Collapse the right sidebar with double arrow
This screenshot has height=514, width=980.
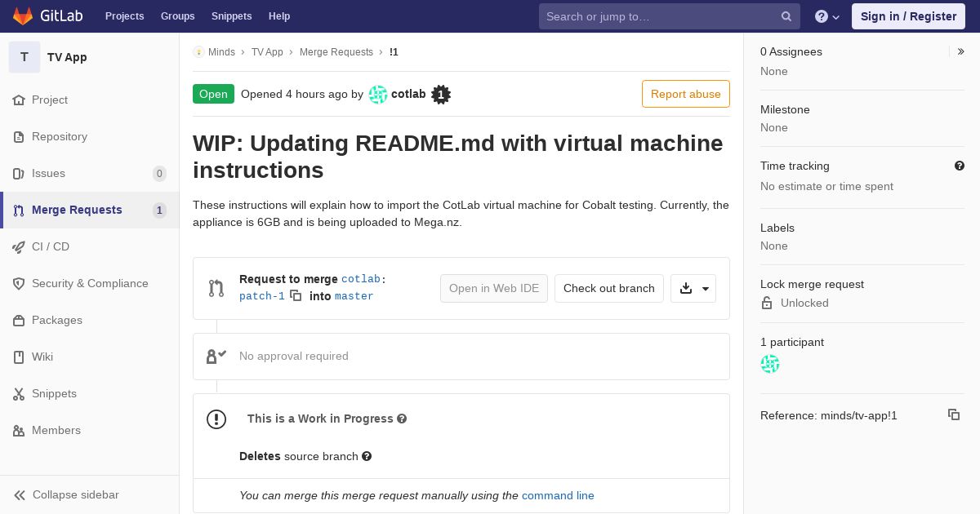tap(960, 51)
